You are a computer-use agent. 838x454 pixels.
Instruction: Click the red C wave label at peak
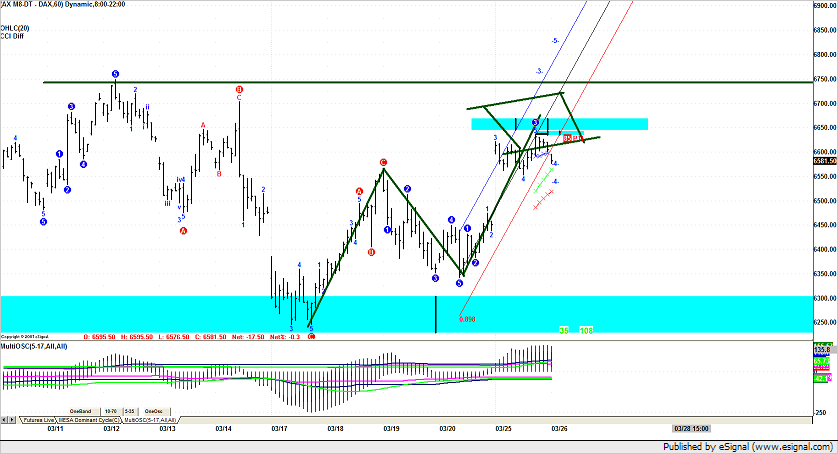[383, 161]
